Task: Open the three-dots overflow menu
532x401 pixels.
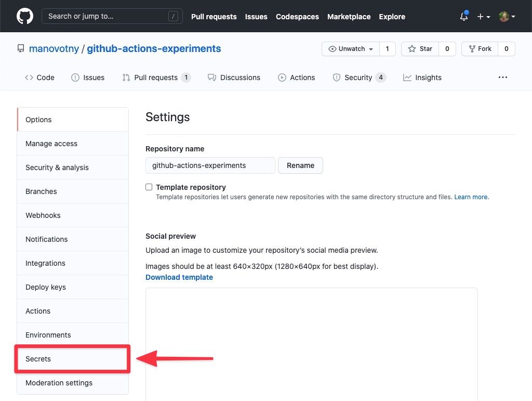Action: (503, 77)
